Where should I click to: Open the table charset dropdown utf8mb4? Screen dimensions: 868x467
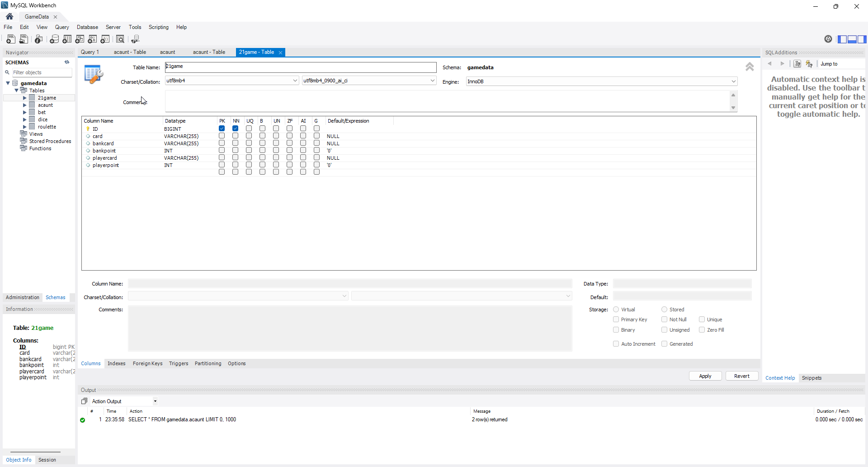pos(232,81)
